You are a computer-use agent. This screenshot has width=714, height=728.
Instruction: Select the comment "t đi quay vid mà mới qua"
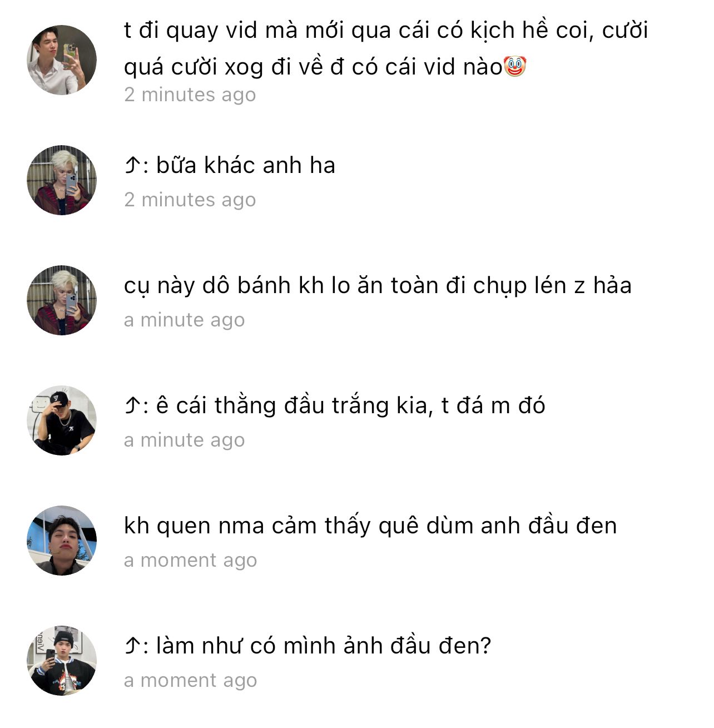[386, 48]
